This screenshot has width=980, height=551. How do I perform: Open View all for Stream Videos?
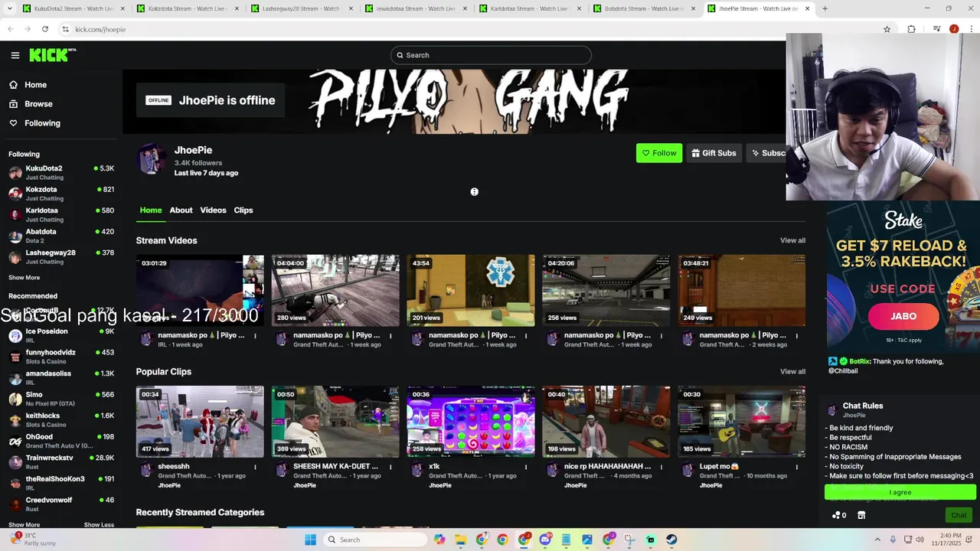coord(792,240)
